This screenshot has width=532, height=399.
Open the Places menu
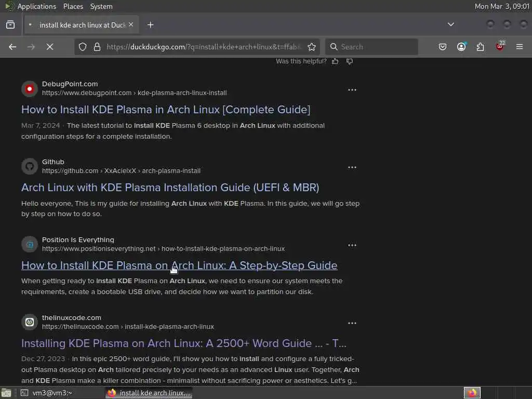coord(73,6)
